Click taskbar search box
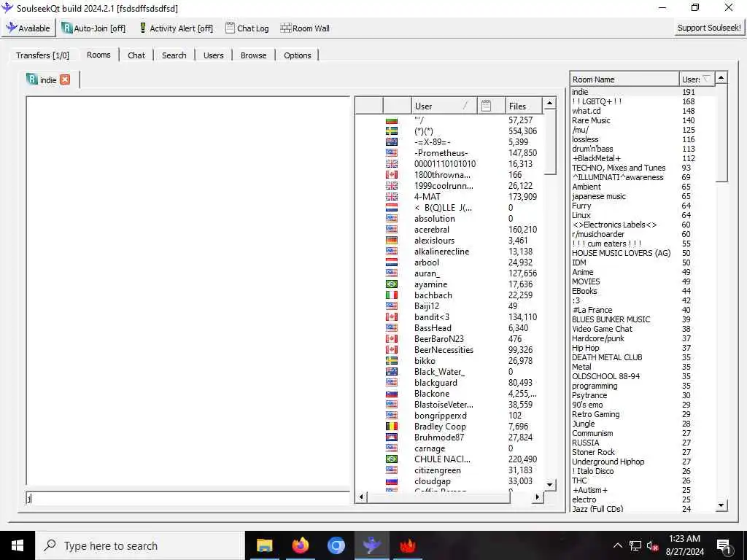 140,545
